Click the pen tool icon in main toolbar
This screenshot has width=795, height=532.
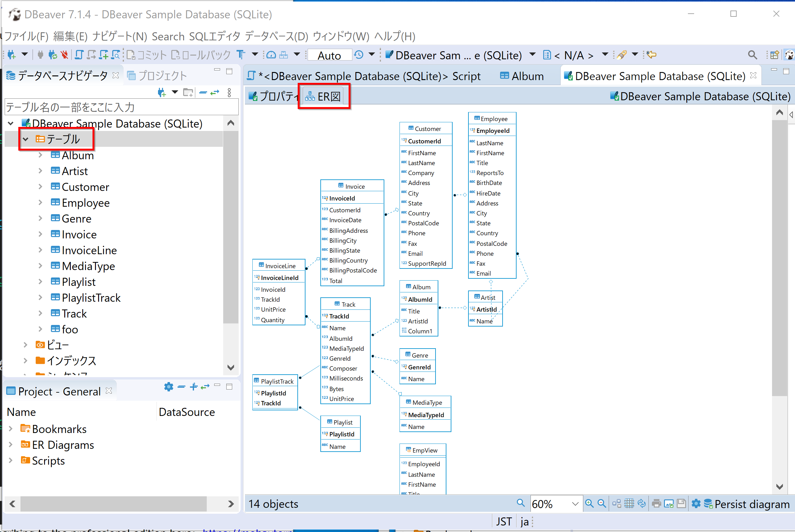(x=621, y=55)
